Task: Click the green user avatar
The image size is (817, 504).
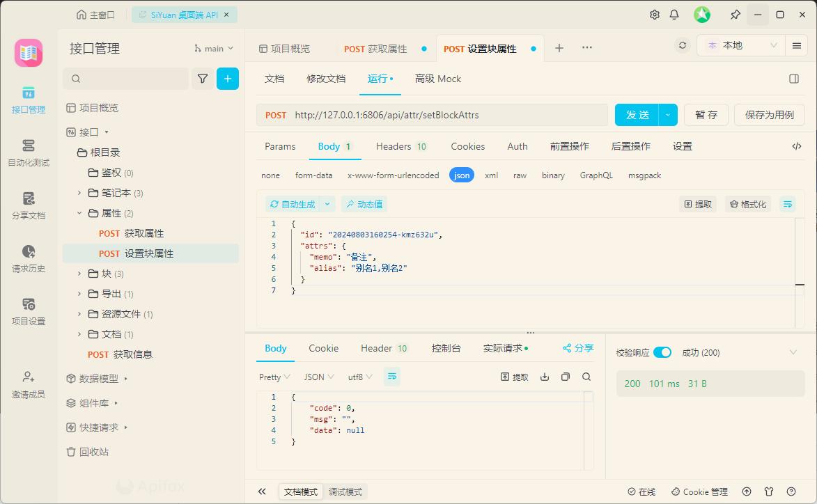Action: coord(702,15)
